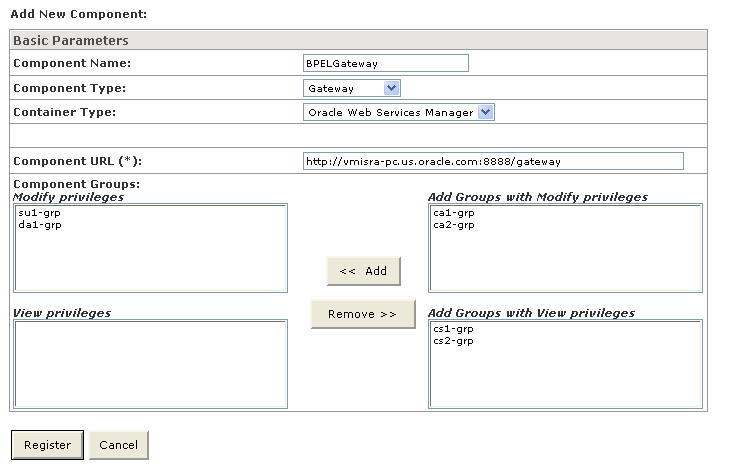Click the Component Name text field
Screen dimensions: 733x465
coord(385,63)
